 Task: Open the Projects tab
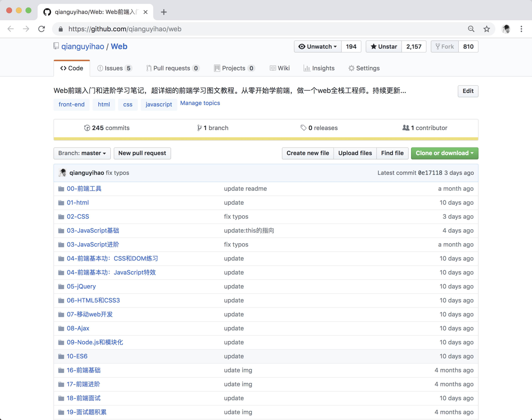pos(234,68)
